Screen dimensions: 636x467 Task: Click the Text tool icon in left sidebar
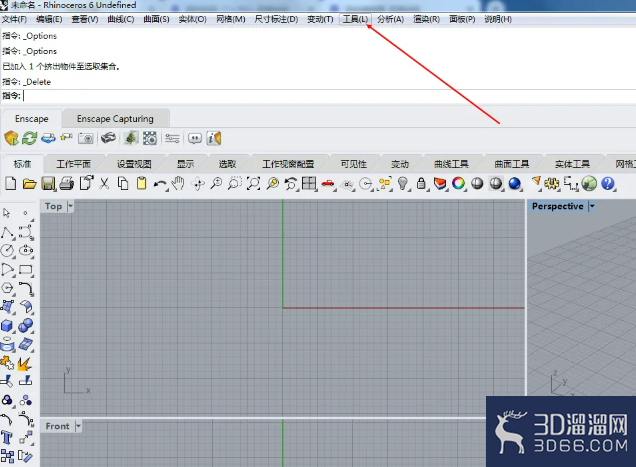pyautogui.click(x=6, y=438)
